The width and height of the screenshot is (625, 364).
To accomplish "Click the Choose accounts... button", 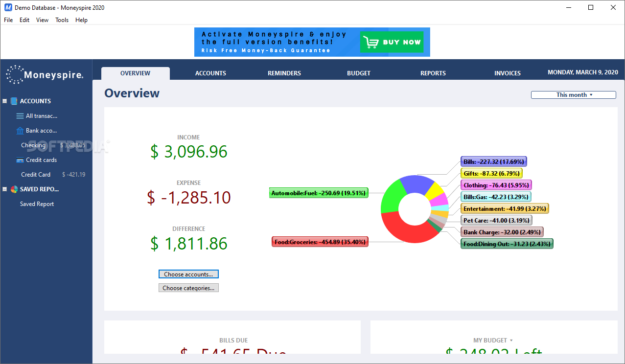I will pyautogui.click(x=188, y=274).
